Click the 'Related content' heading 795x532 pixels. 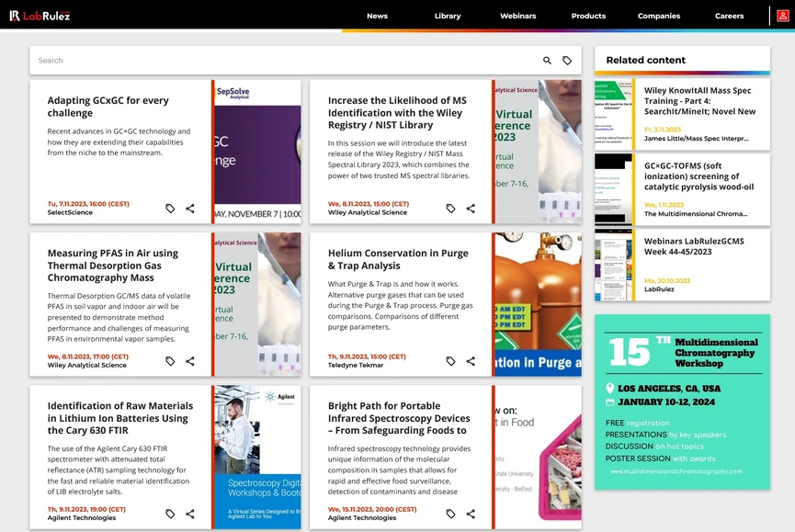(x=645, y=60)
